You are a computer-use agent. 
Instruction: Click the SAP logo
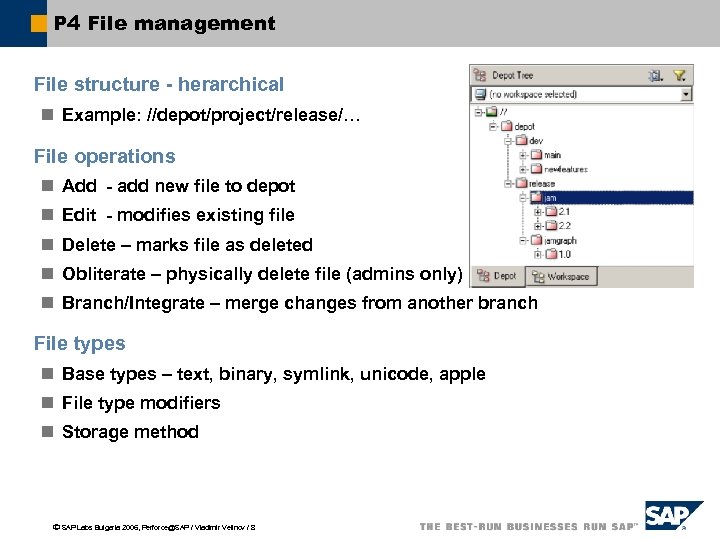click(674, 515)
